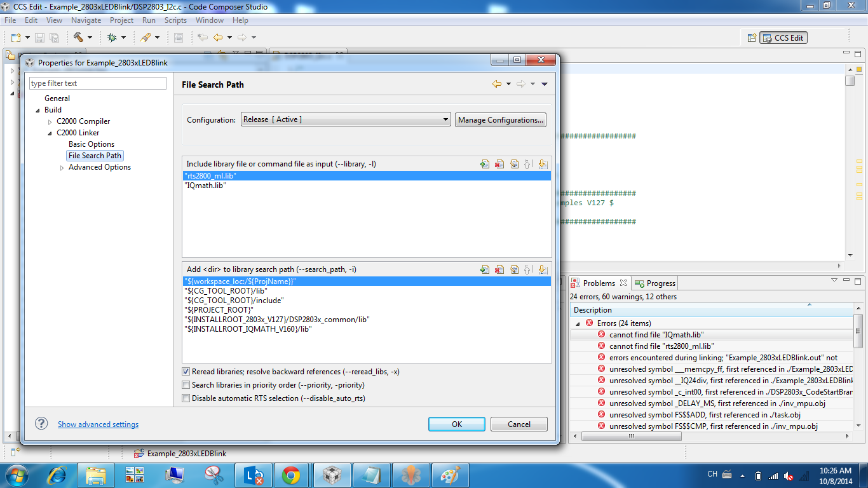Select the unresolved symbol _DELAY_MS error
Image resolution: width=868 pixels, height=488 pixels.
(710, 403)
